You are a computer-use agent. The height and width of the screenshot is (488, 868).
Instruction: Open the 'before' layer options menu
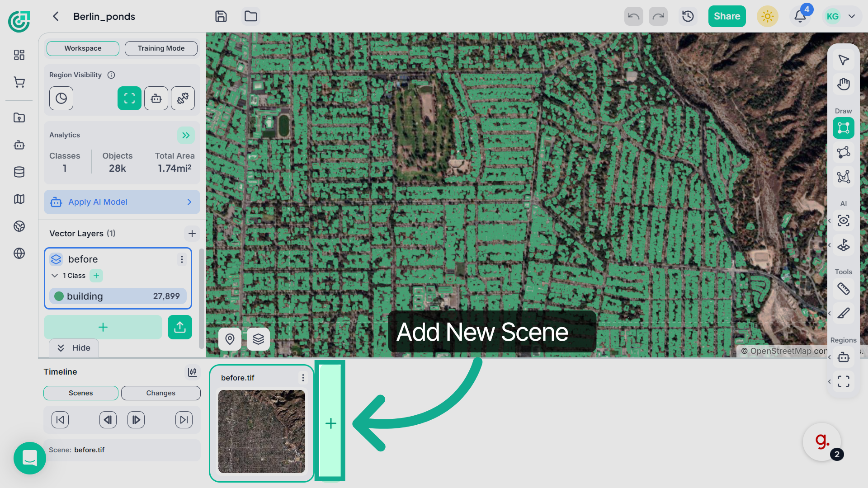click(x=182, y=259)
